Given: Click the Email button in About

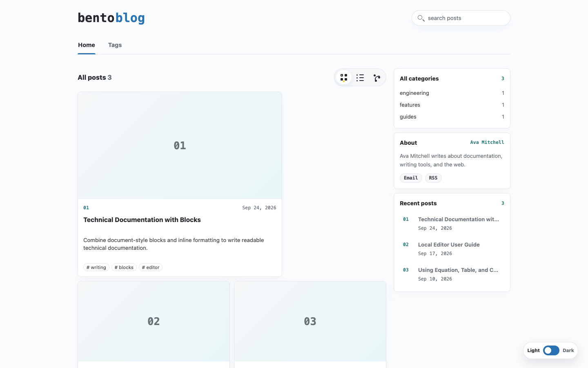Looking at the screenshot, I should pyautogui.click(x=411, y=178).
